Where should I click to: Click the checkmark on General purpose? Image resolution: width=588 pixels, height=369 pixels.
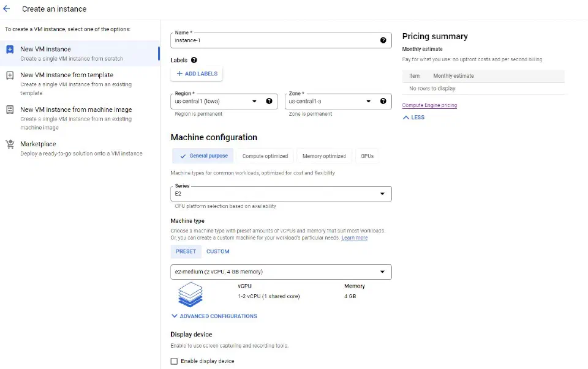click(x=183, y=156)
